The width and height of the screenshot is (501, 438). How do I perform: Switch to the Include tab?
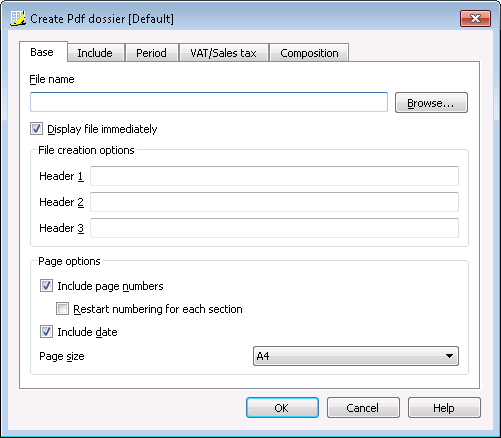[x=95, y=53]
